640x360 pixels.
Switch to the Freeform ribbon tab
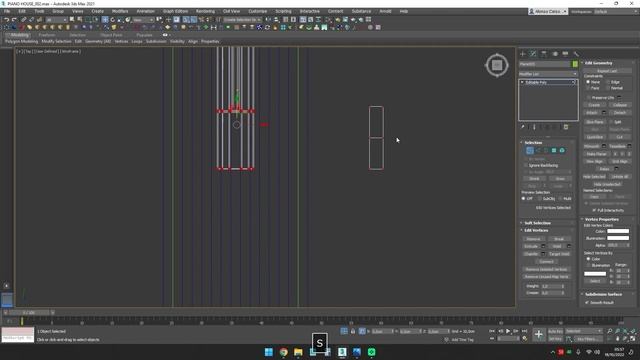coord(47,35)
